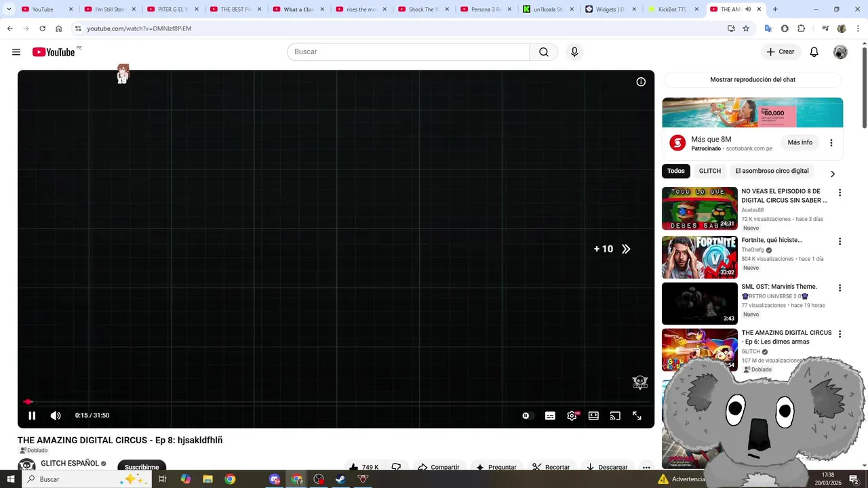Bookmark this page with the star
The width and height of the screenshot is (868, 488).
[746, 28]
